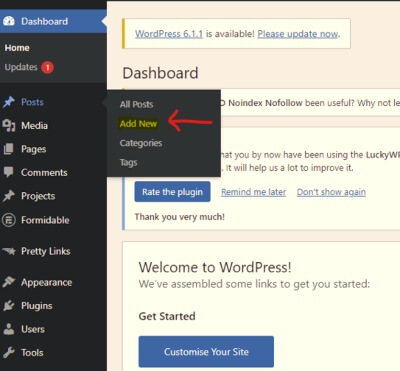Click the red updates count badge
The height and width of the screenshot is (371, 400).
47,68
